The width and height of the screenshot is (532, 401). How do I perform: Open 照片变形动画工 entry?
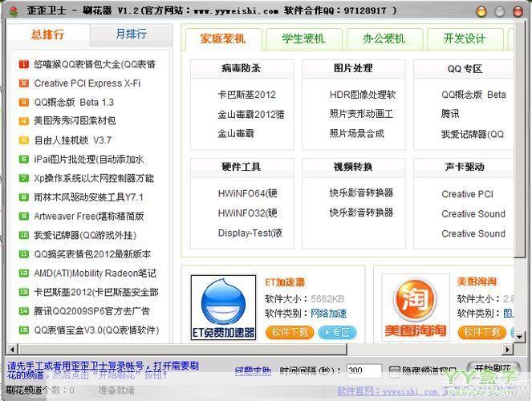pyautogui.click(x=361, y=114)
